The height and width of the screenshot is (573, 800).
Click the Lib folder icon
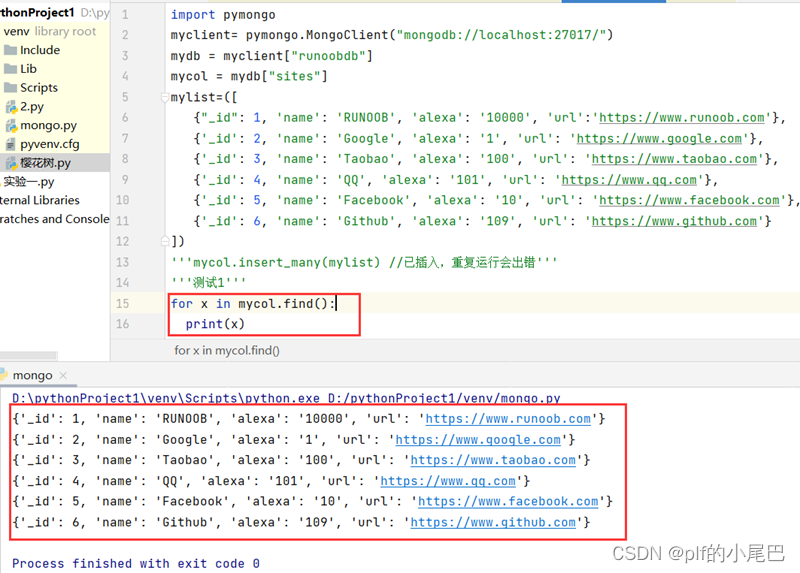10,69
